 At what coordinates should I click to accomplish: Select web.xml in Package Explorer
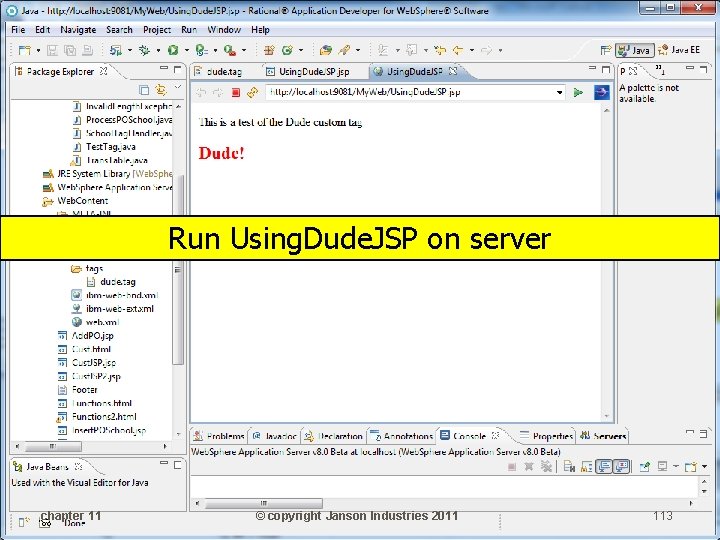point(102,322)
